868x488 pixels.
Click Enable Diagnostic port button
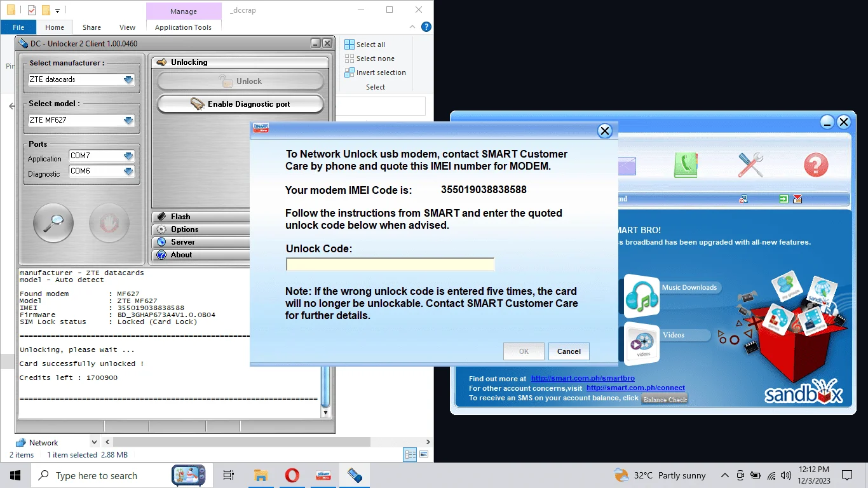(240, 104)
